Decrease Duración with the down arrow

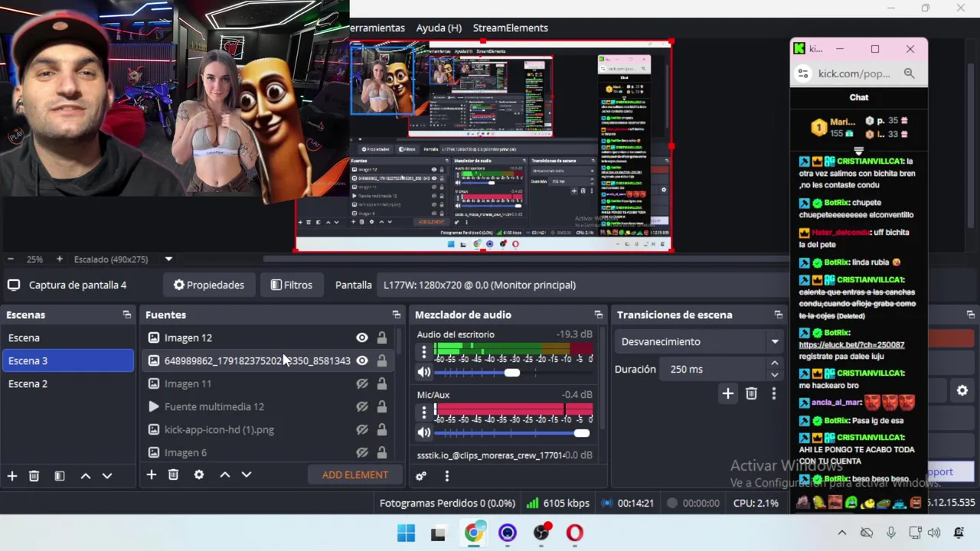click(x=775, y=374)
